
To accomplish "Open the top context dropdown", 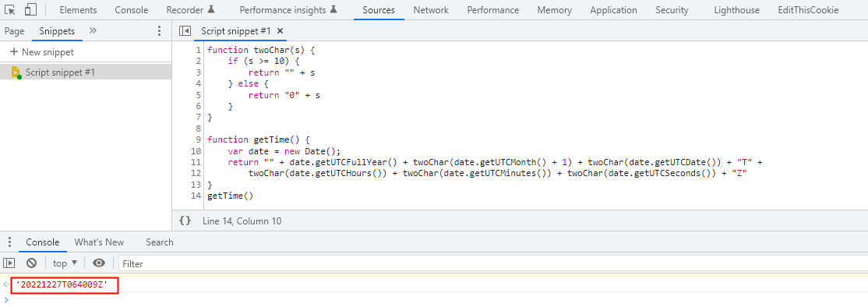I will (65, 263).
